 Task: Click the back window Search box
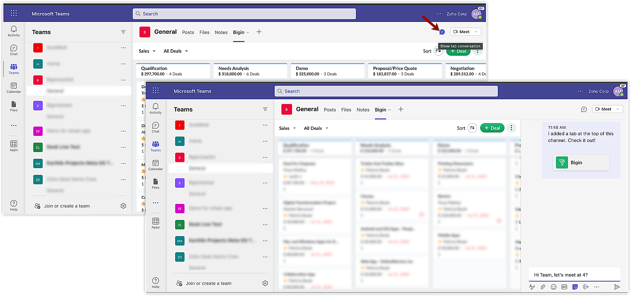[244, 14]
